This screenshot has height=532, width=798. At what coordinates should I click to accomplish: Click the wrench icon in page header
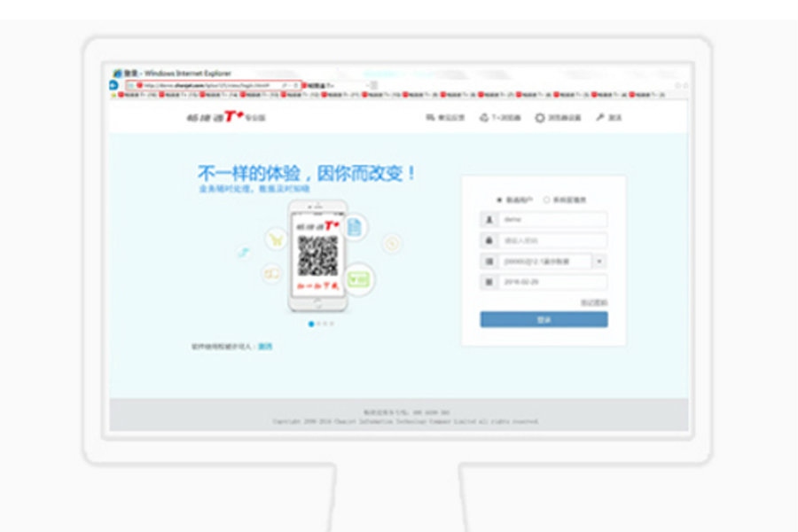click(x=600, y=118)
